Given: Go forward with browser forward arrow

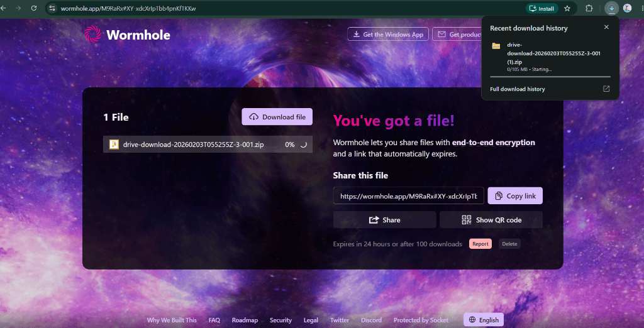Looking at the screenshot, I should tap(18, 8).
